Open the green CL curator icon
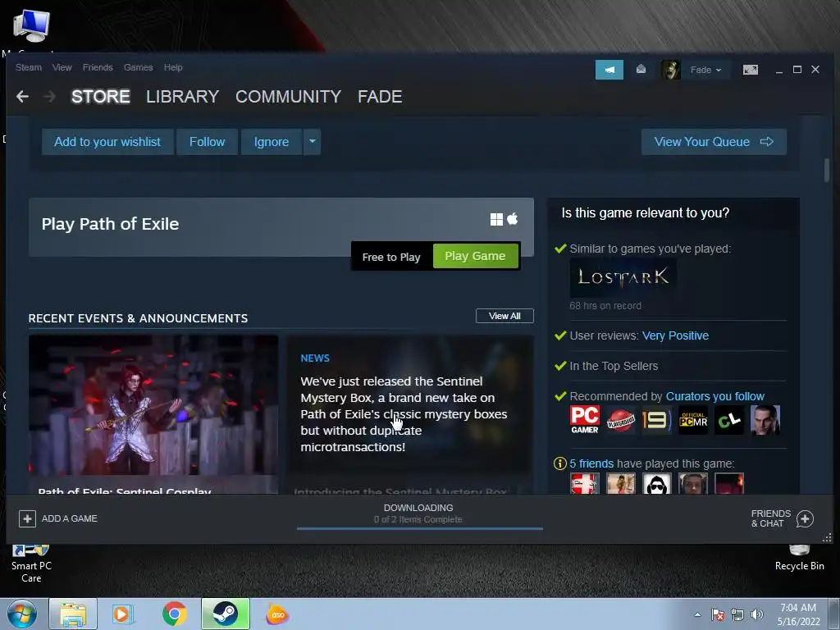The width and height of the screenshot is (840, 630). pos(729,419)
